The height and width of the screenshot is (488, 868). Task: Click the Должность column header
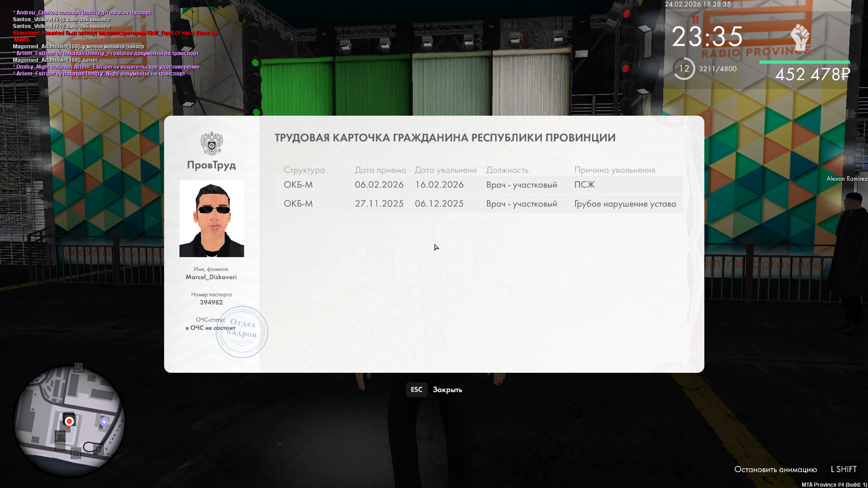507,170
